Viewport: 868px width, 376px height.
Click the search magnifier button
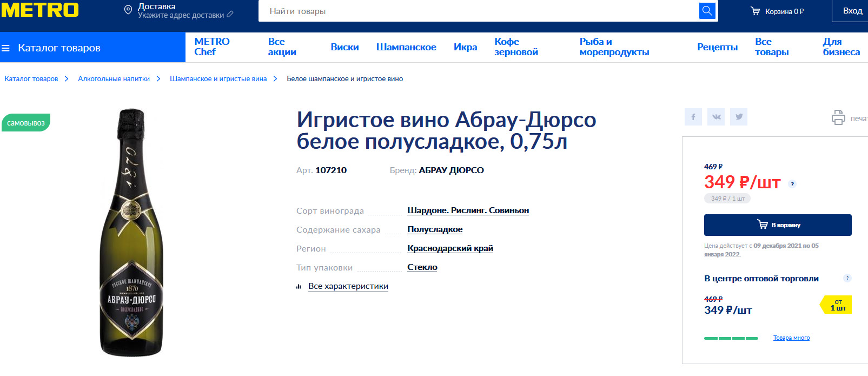tap(707, 11)
